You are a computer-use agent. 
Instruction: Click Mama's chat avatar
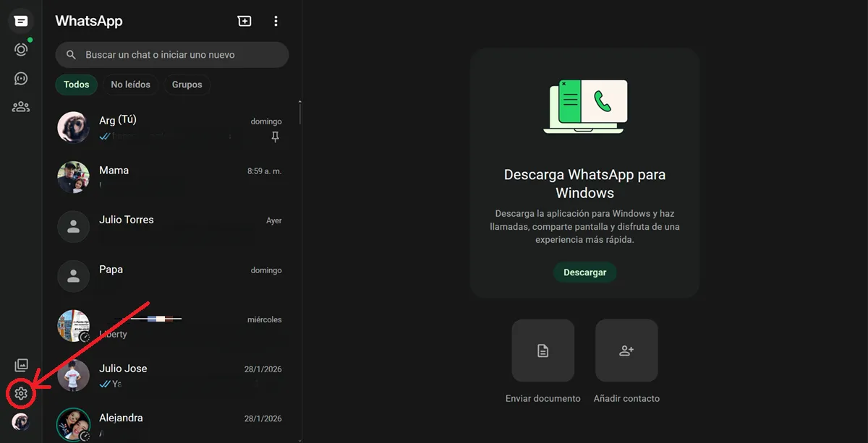tap(73, 177)
